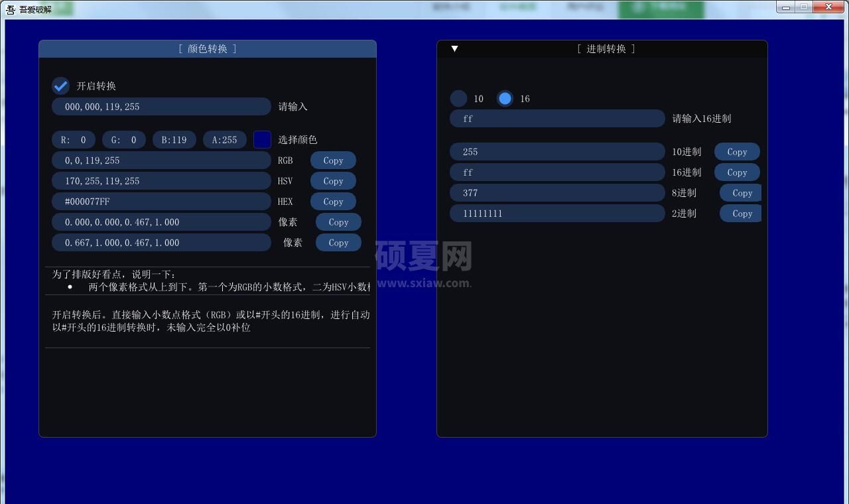Open the 选择颜色 color swatch
The height and width of the screenshot is (504, 849).
click(x=263, y=140)
